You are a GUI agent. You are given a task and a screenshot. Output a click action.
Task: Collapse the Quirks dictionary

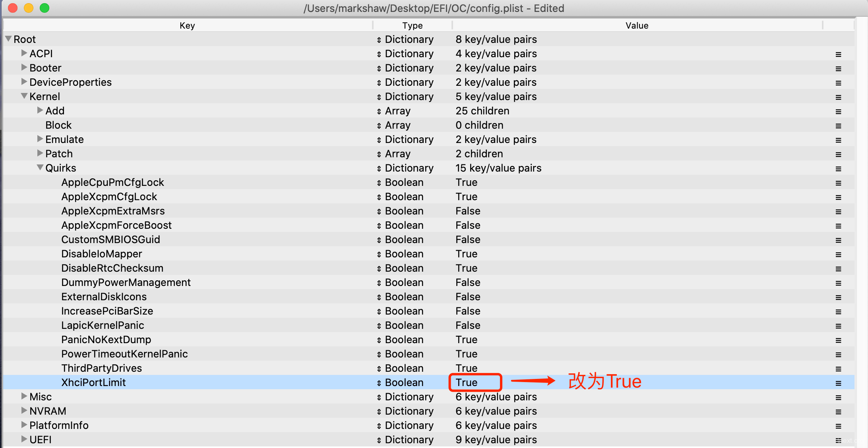pos(40,168)
